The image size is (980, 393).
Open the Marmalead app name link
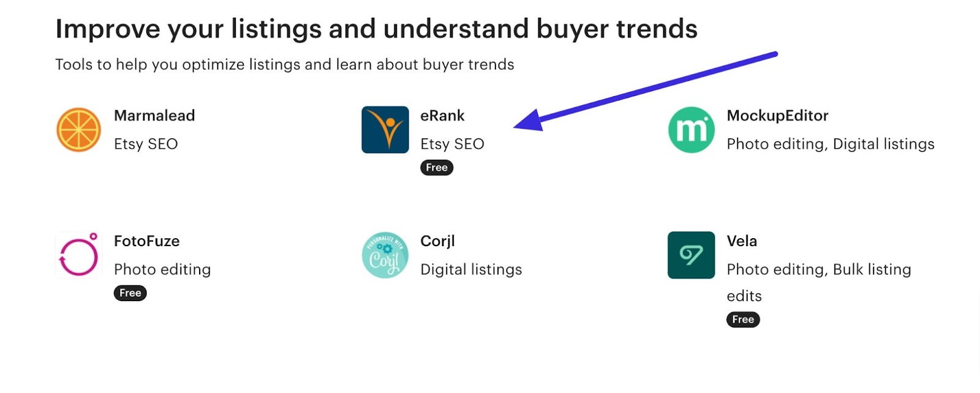tap(154, 116)
